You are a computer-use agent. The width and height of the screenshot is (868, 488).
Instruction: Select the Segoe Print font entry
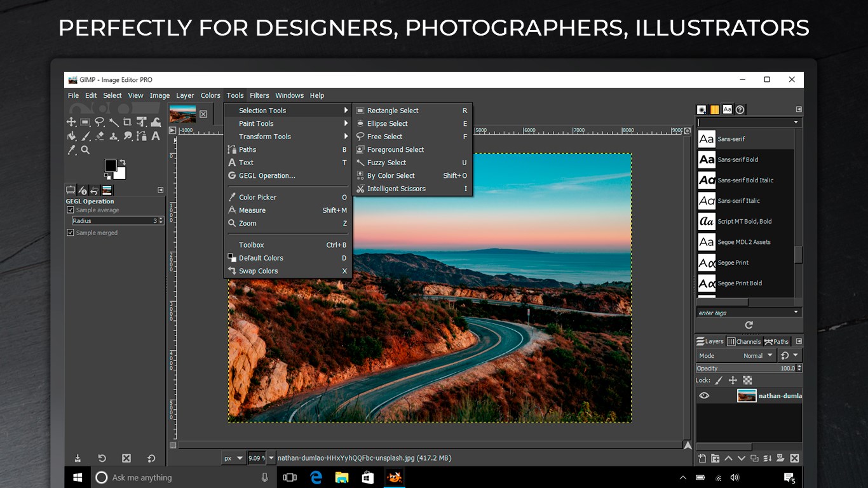point(745,263)
